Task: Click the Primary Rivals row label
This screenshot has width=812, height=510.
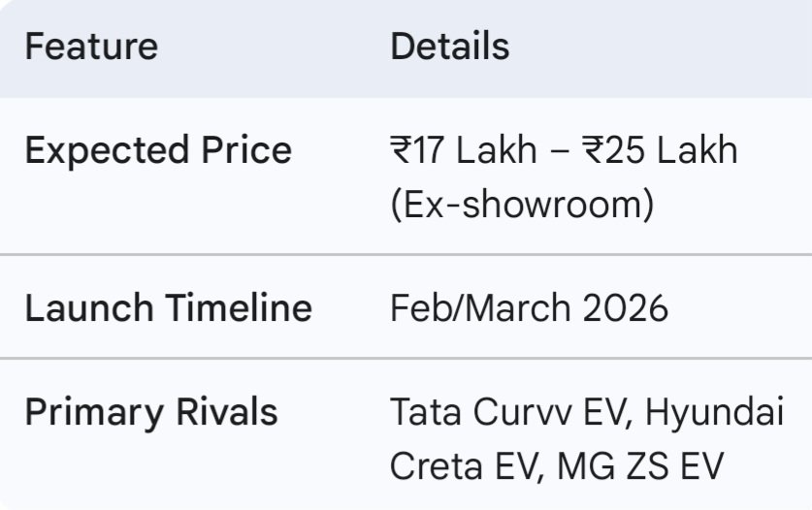Action: point(150,412)
